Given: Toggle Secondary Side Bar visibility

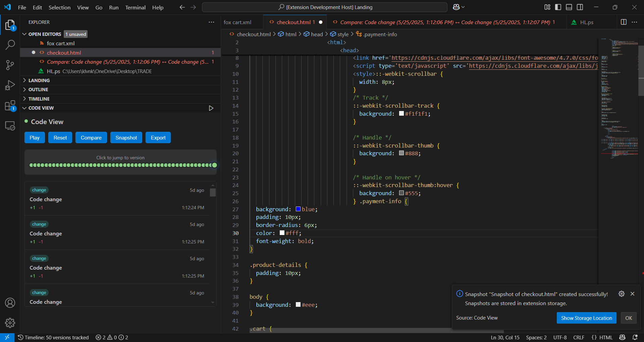Looking at the screenshot, I should tap(580, 7).
